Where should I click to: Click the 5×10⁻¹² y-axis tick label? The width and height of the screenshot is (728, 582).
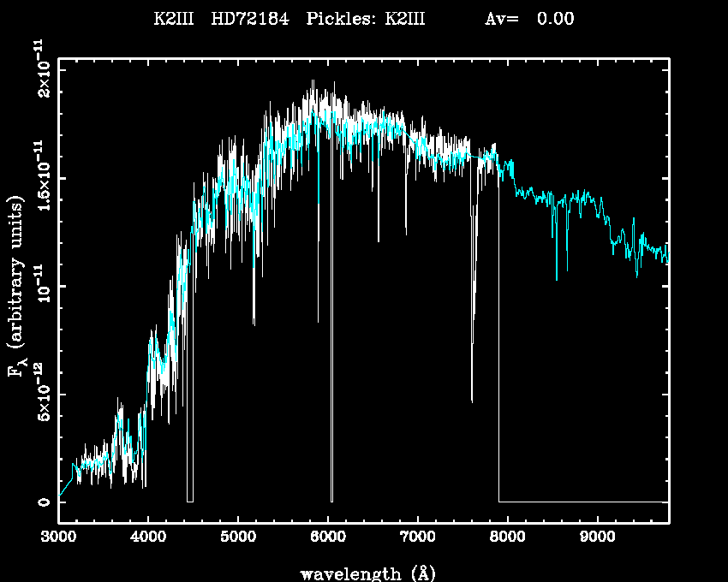click(x=40, y=394)
